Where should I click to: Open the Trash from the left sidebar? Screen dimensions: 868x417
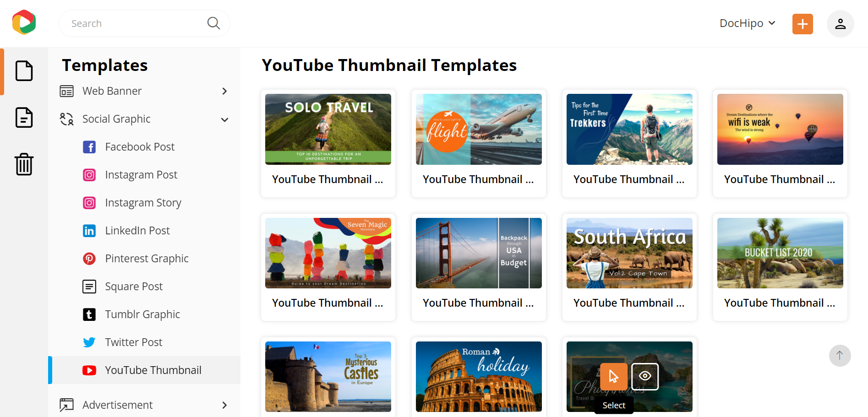click(24, 164)
